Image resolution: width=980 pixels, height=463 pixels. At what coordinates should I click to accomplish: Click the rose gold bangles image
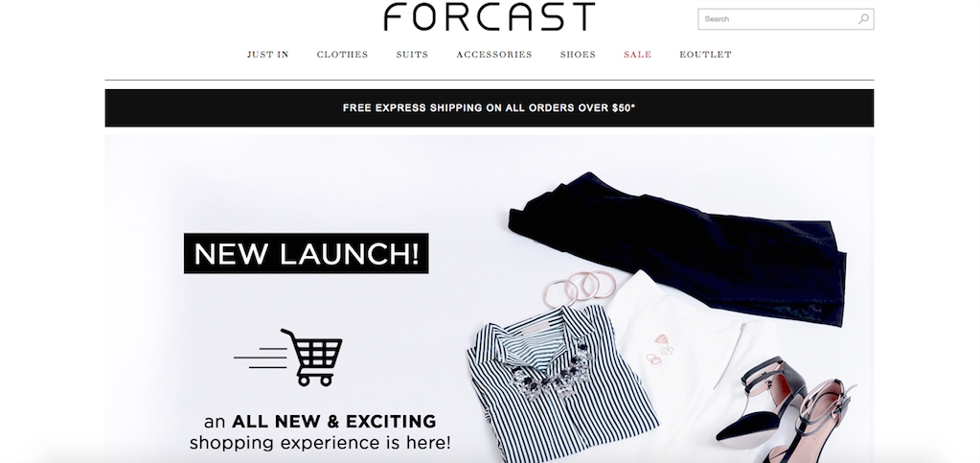point(580,289)
